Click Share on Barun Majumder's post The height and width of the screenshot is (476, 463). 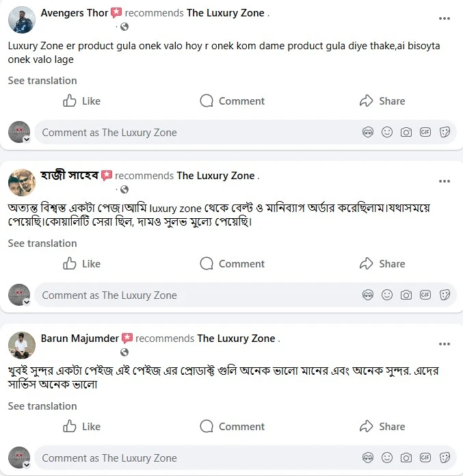click(x=382, y=427)
